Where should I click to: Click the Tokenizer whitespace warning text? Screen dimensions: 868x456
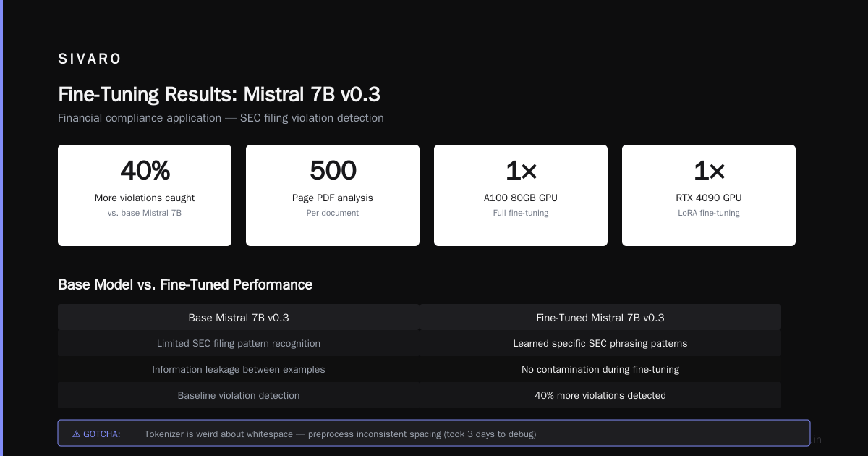pyautogui.click(x=340, y=434)
